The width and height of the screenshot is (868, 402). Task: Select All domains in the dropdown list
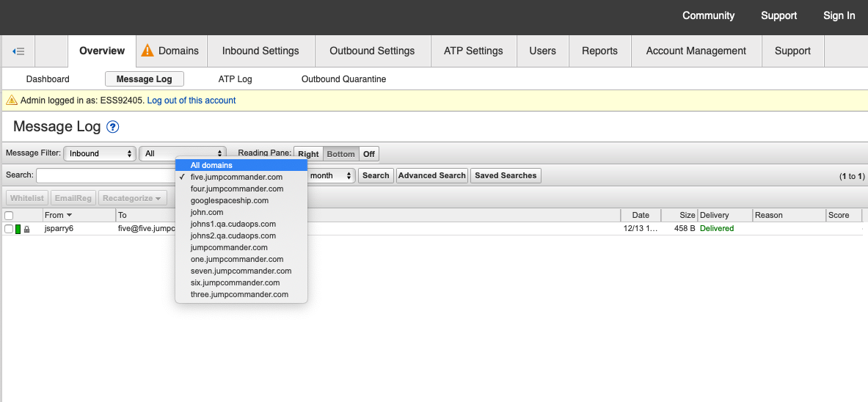tap(241, 165)
